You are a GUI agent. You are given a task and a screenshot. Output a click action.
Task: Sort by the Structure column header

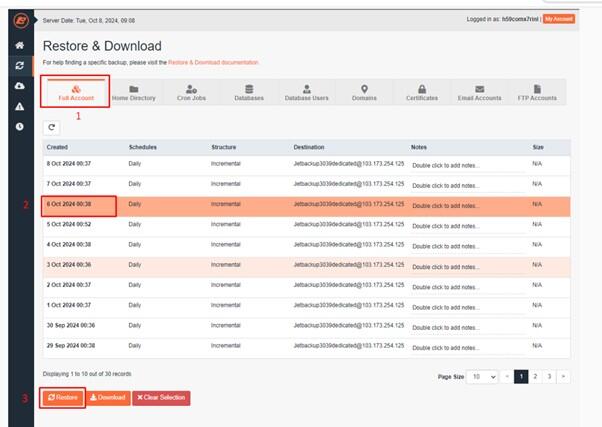click(223, 147)
